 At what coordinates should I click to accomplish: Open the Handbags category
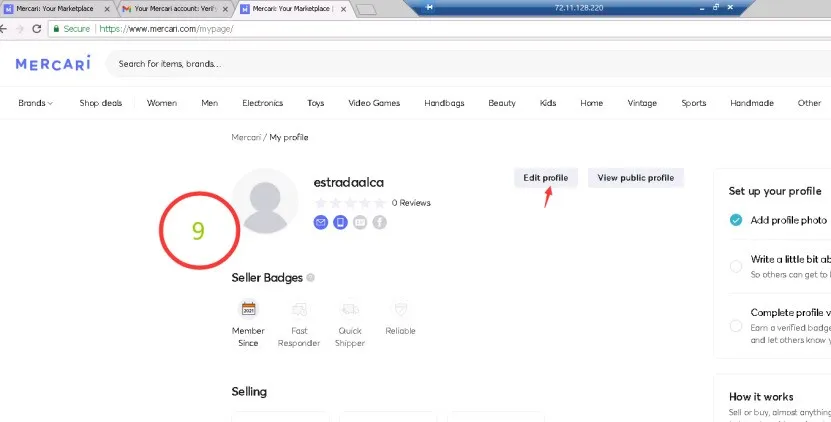point(444,103)
